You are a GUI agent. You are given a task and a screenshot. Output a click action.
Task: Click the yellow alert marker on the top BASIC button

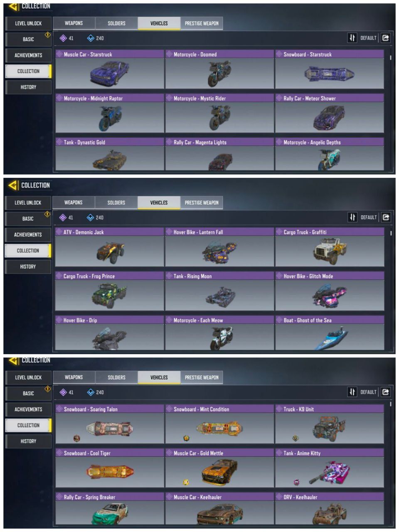click(47, 35)
